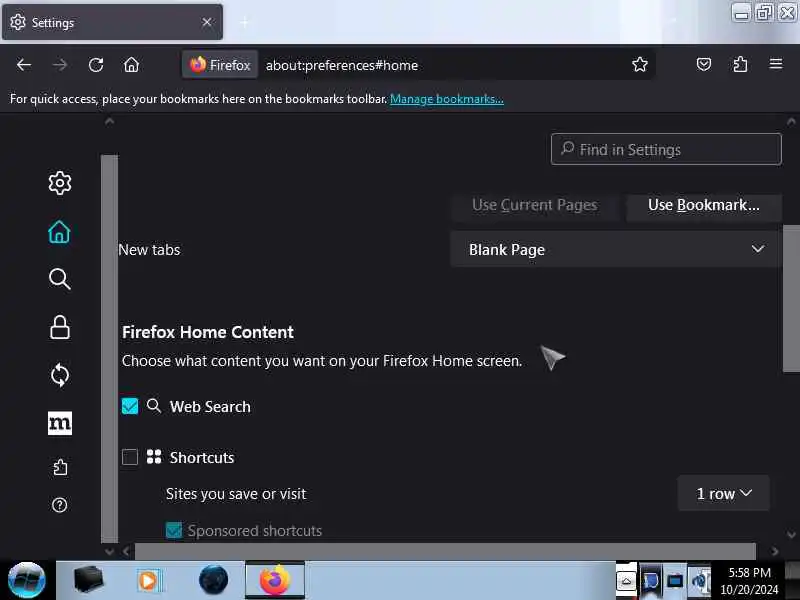Screen dimensions: 800x600
Task: Select the General settings gear category
Action: click(60, 183)
